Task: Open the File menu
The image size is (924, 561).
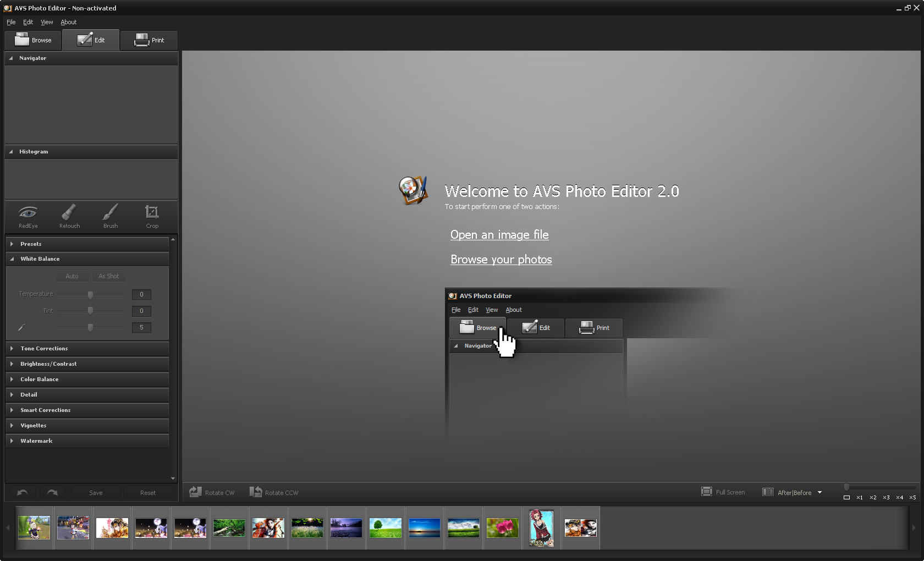Action: (x=11, y=22)
